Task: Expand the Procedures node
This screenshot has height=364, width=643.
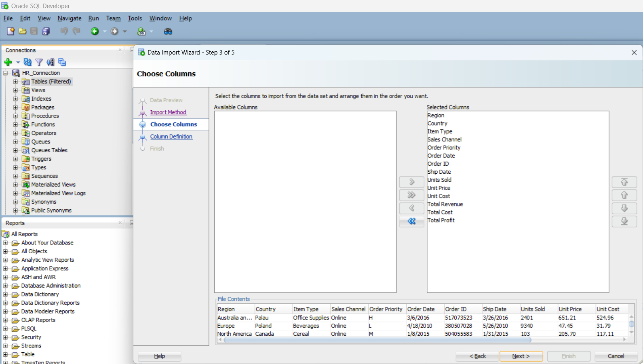Action: (15, 116)
